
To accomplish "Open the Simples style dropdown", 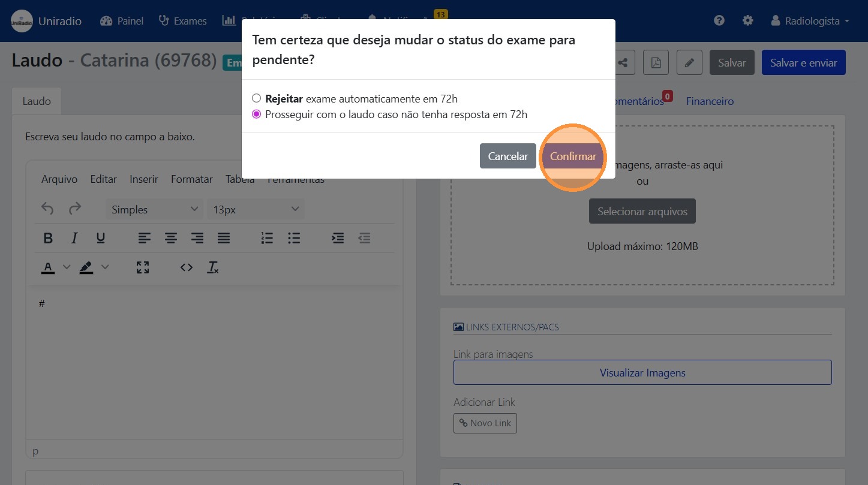I will 154,209.
